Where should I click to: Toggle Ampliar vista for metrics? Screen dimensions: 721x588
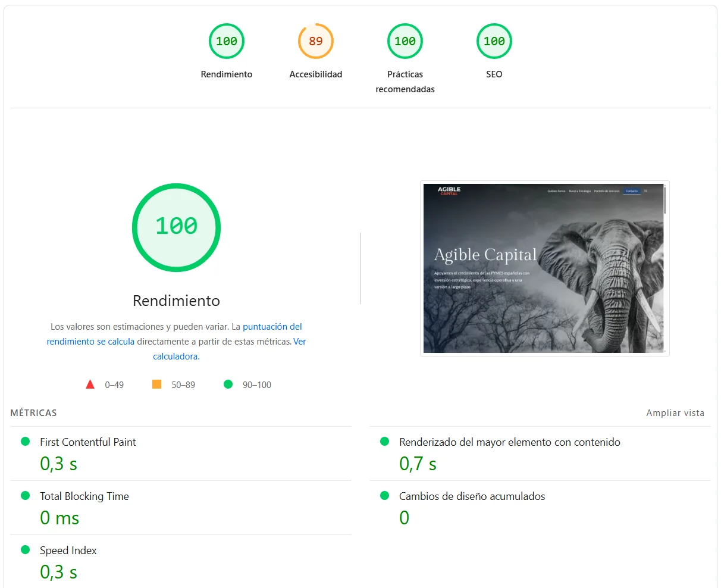point(675,413)
